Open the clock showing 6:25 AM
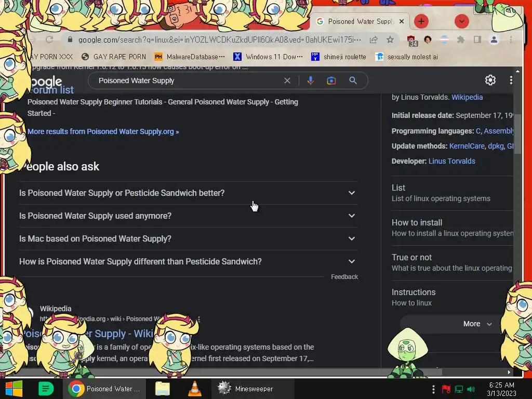 click(501, 389)
